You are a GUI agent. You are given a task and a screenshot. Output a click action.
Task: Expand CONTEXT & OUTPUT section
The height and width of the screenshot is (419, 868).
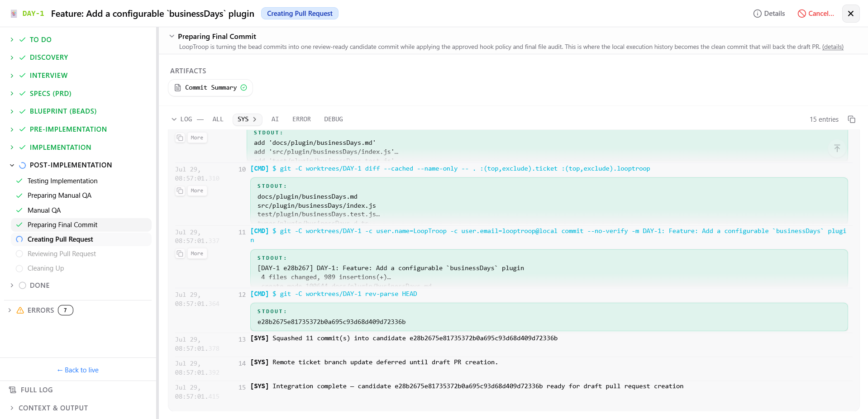(x=12, y=408)
